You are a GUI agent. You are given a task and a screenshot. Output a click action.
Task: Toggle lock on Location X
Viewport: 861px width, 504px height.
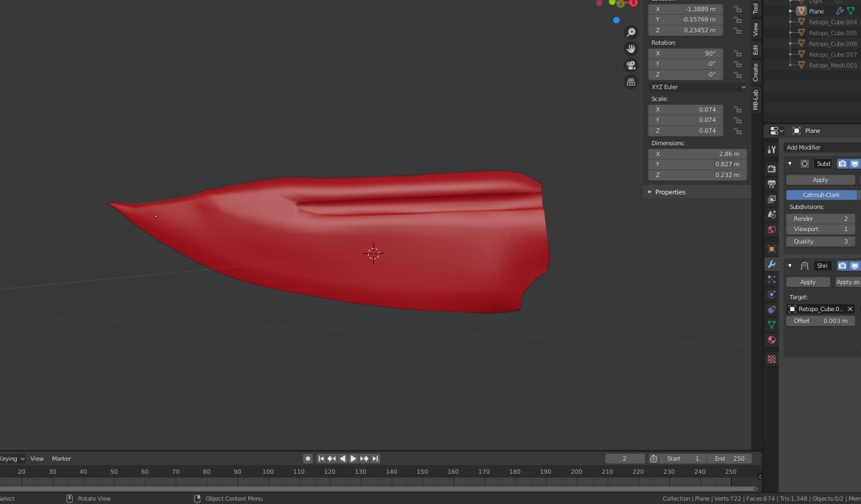pos(738,9)
